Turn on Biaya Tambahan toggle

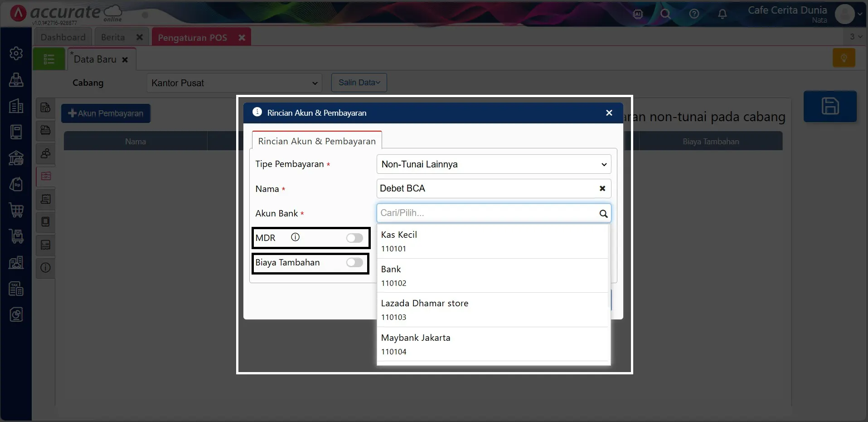click(x=354, y=262)
